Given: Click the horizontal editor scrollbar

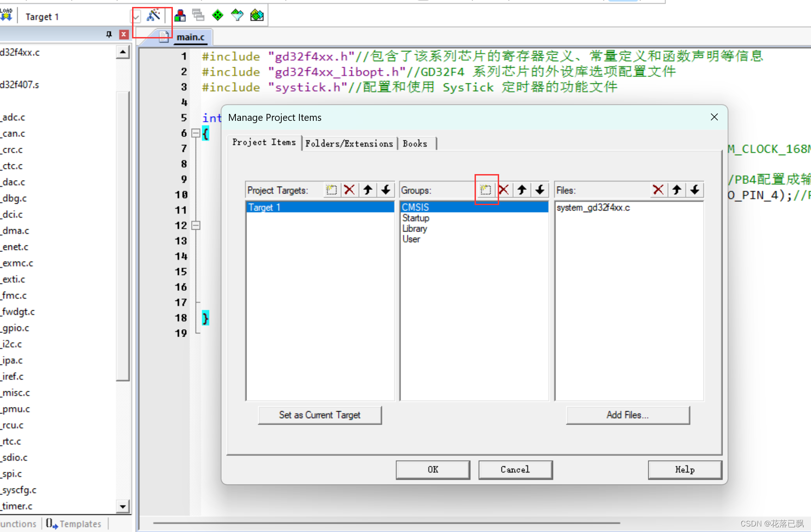Looking at the screenshot, I should [386, 523].
